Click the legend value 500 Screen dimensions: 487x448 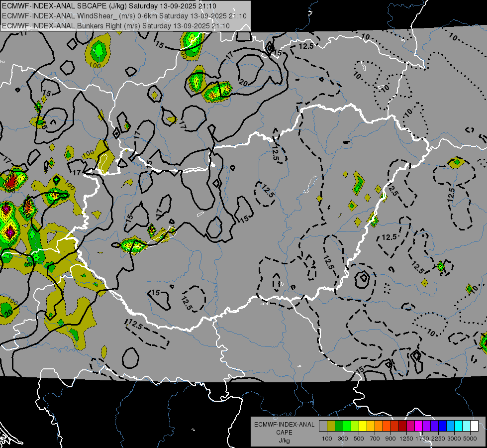click(x=359, y=439)
